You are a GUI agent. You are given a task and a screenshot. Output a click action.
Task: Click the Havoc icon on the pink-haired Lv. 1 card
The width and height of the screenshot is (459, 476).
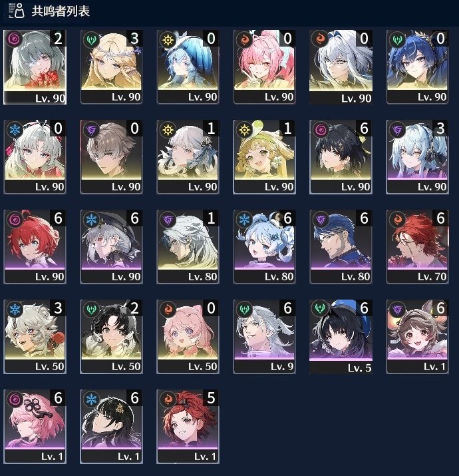point(15,399)
